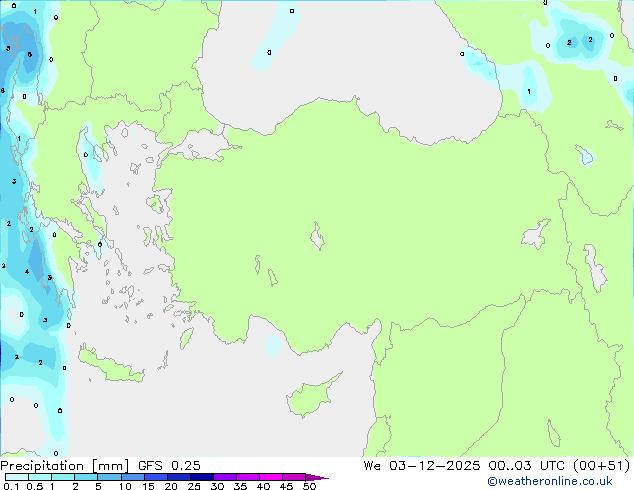Click the 15 mm blue legend swatch
634x490 pixels.
point(156,477)
